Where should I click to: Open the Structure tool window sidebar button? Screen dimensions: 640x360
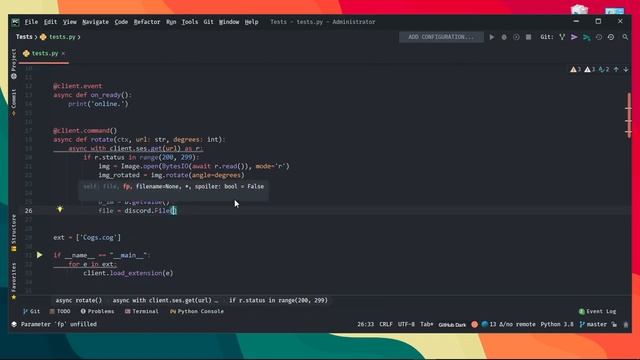(x=14, y=233)
